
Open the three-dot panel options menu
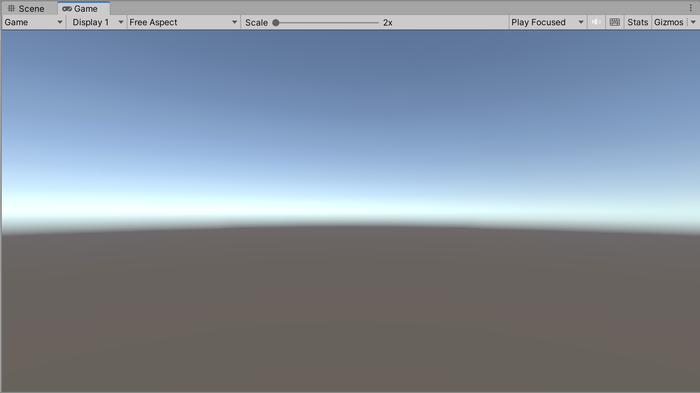[x=691, y=8]
